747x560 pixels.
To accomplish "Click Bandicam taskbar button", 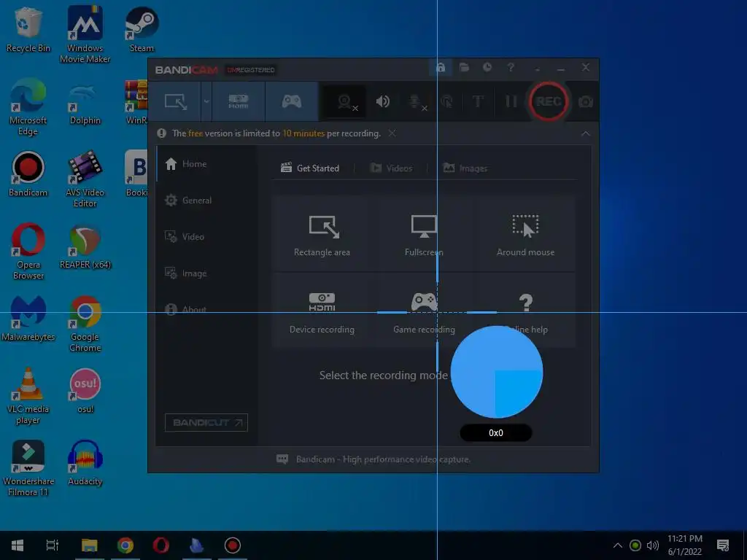I will pyautogui.click(x=233, y=545).
